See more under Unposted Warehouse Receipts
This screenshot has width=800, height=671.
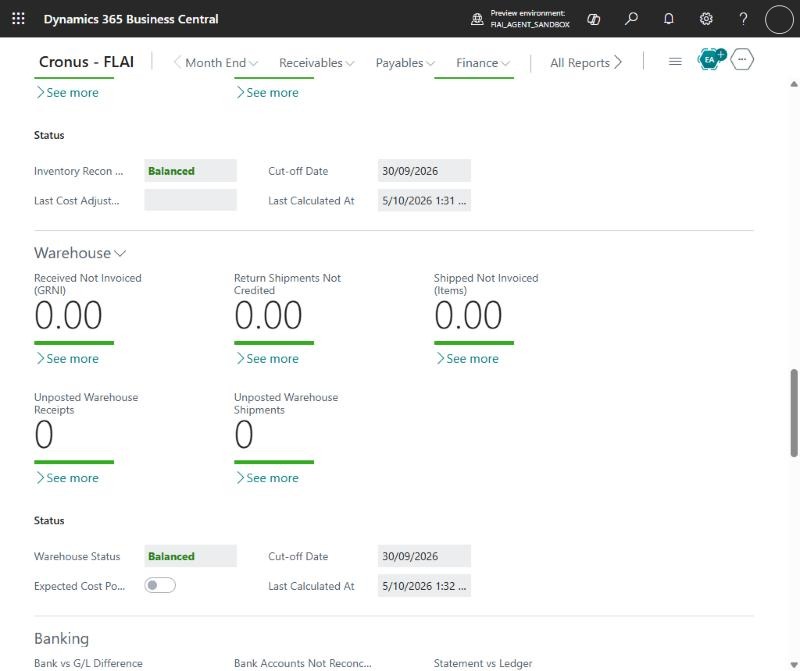tap(67, 478)
